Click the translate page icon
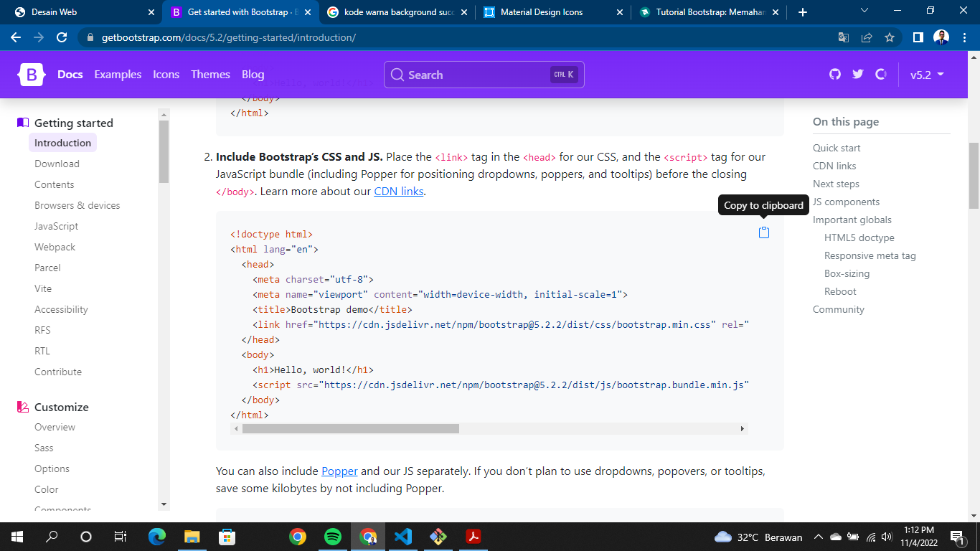 [844, 37]
